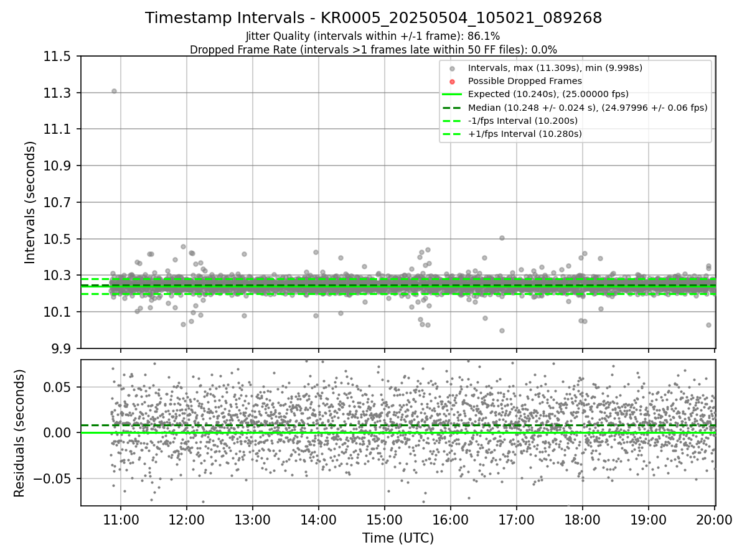This screenshot has height=560, width=747.
Task: Click the 17:00 time tick label
Action: 517,520
